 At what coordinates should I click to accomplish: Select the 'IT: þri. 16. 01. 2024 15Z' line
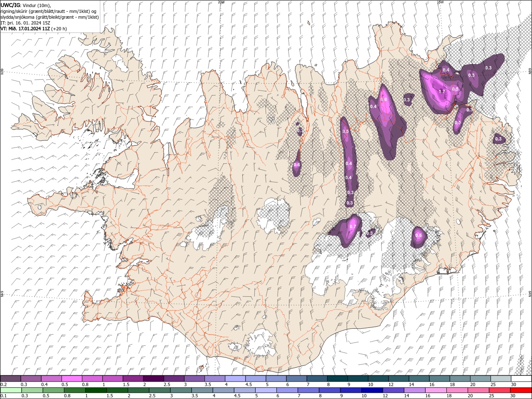pyautogui.click(x=25, y=23)
